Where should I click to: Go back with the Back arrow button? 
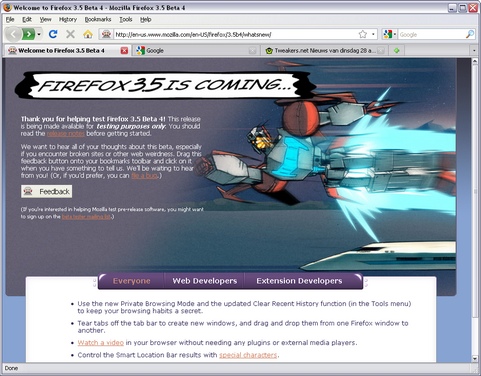14,34
